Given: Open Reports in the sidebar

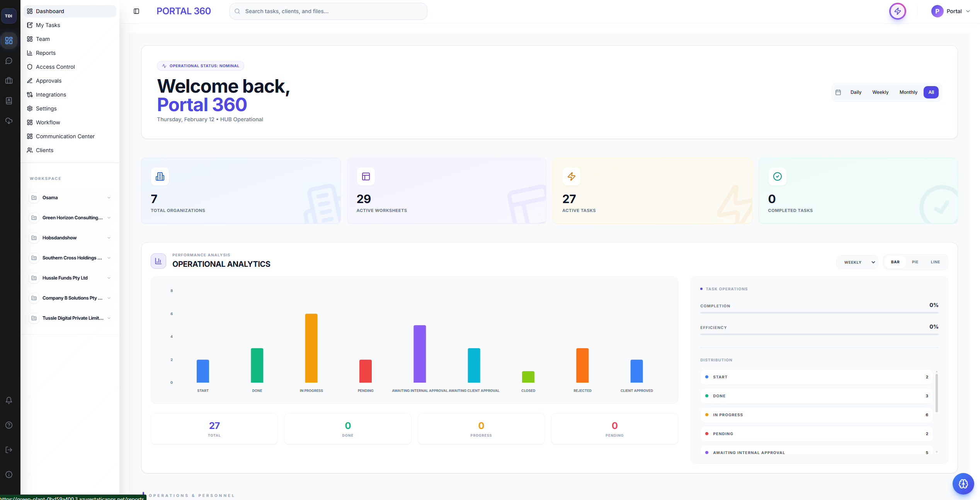Looking at the screenshot, I should [70, 53].
